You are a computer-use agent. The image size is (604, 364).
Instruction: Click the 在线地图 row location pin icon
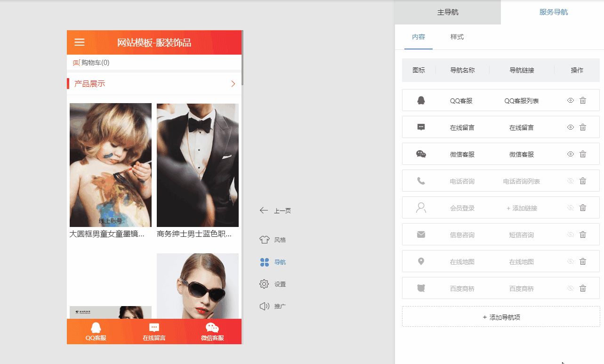(421, 261)
